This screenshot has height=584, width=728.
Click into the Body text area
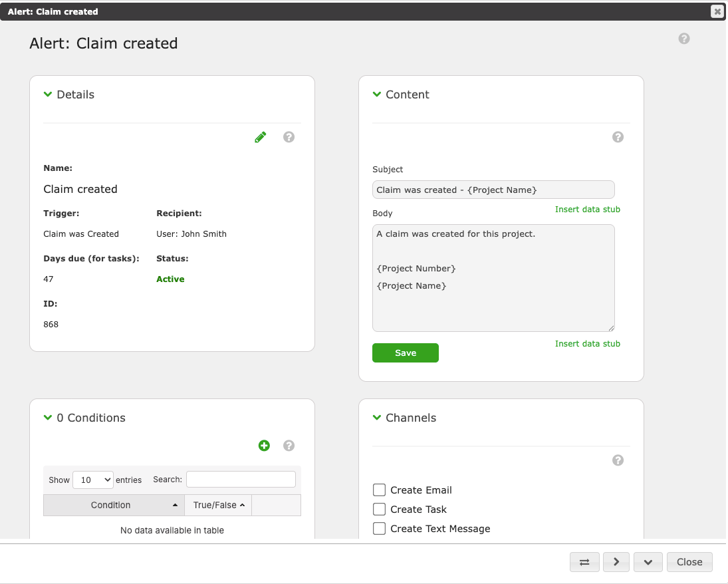493,278
